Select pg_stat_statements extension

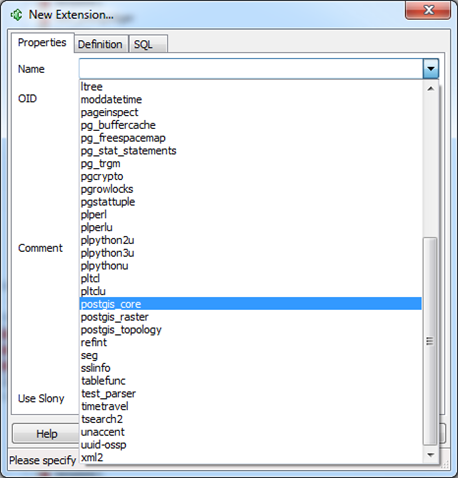click(251, 151)
